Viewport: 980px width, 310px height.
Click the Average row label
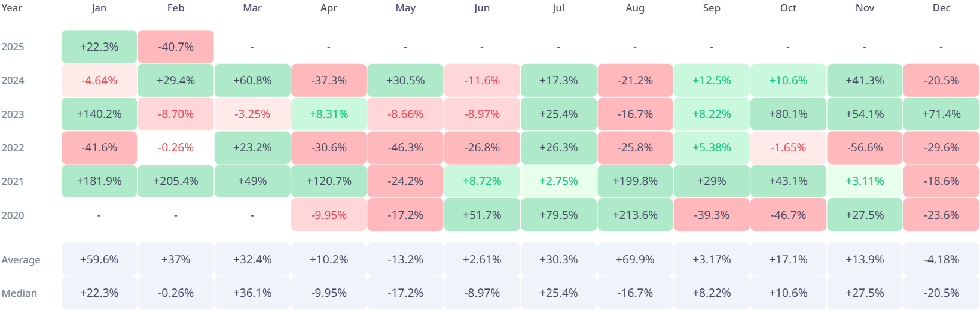[21, 260]
